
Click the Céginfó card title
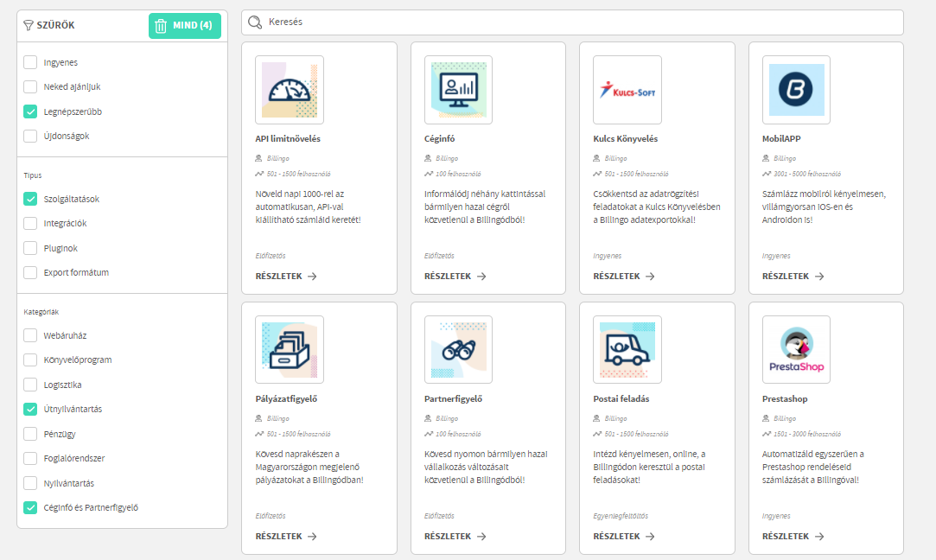click(x=439, y=138)
